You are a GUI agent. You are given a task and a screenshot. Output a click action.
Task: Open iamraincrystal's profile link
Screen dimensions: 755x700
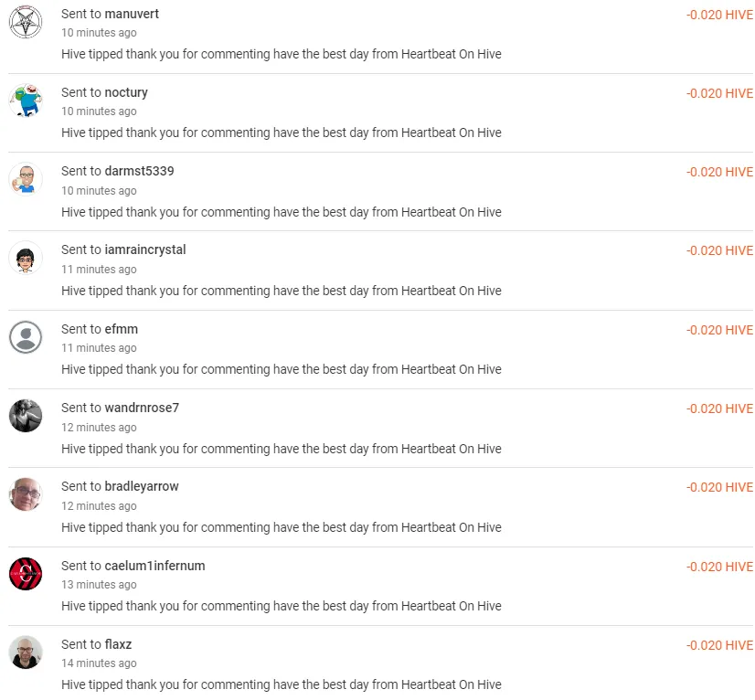click(145, 249)
